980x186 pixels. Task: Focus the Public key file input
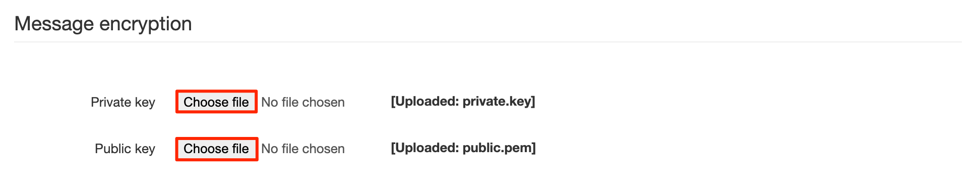pyautogui.click(x=261, y=149)
